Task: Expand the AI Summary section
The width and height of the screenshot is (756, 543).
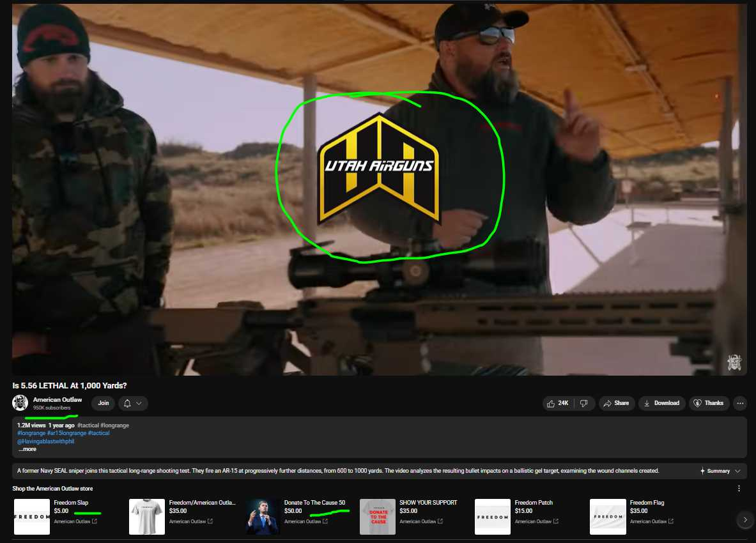Action: [x=720, y=471]
